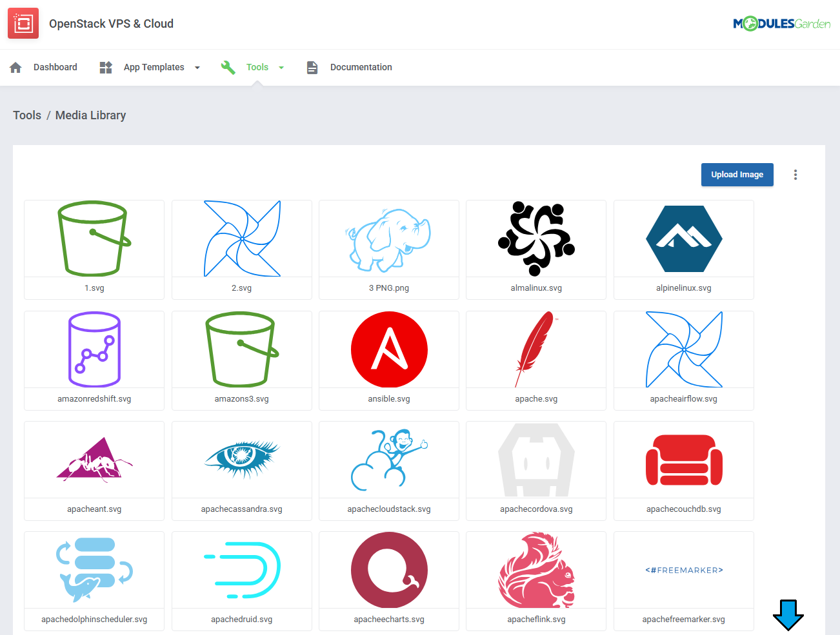This screenshot has height=635, width=840.
Task: Click the App Templates grid icon
Action: 106,68
